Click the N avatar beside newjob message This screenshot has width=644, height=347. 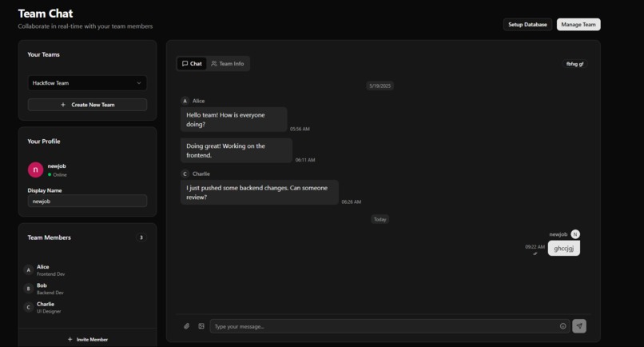point(575,234)
